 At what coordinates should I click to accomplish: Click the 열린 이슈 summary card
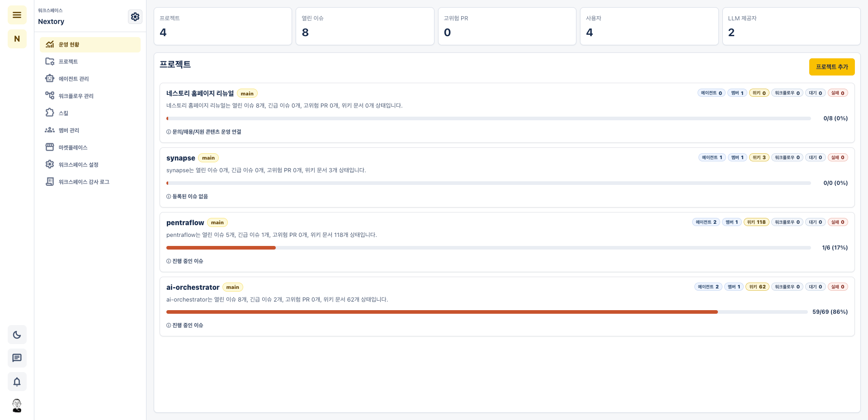click(365, 26)
